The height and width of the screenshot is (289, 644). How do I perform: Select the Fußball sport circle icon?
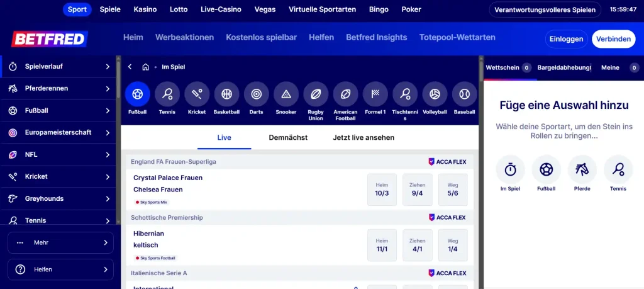pos(137,94)
